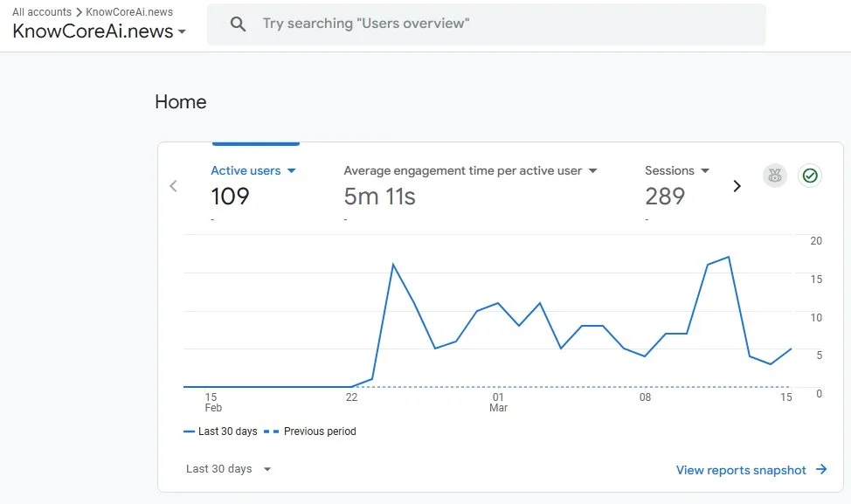Click breadcrumb chevron after All accounts
The width and height of the screenshot is (851, 504).
(x=79, y=12)
